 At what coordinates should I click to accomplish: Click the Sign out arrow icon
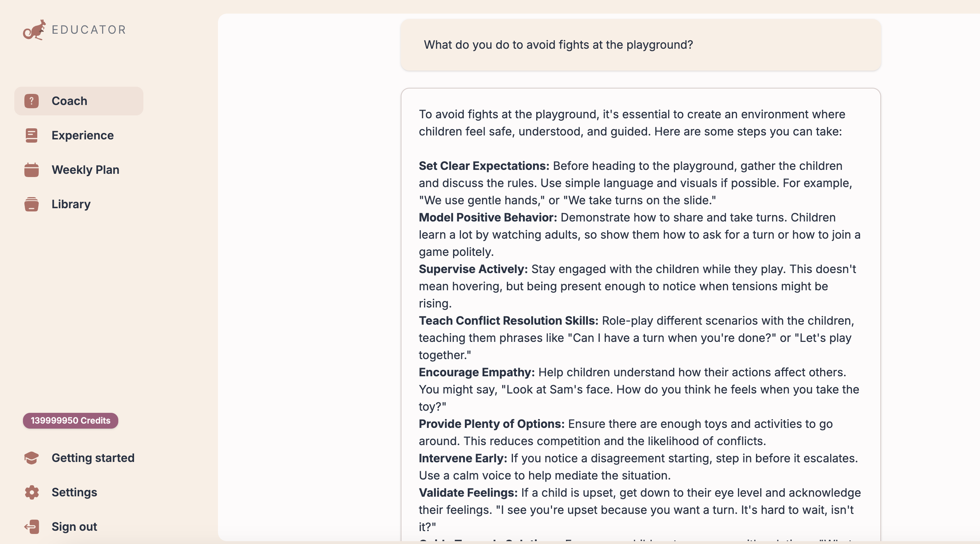32,527
